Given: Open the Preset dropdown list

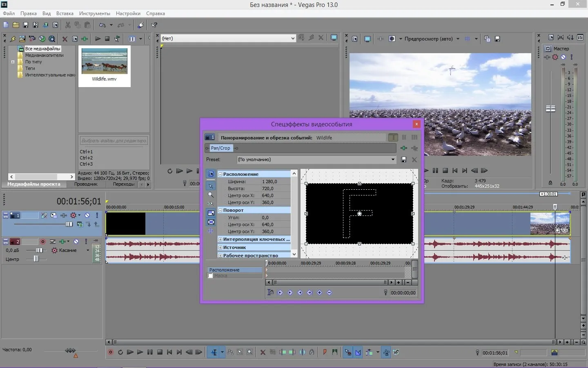Looking at the screenshot, I should click(x=393, y=159).
